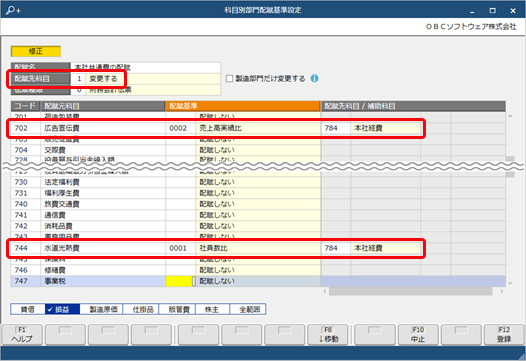Click the search-plus icon in title bar
The width and height of the screenshot is (526, 361).
13,10
